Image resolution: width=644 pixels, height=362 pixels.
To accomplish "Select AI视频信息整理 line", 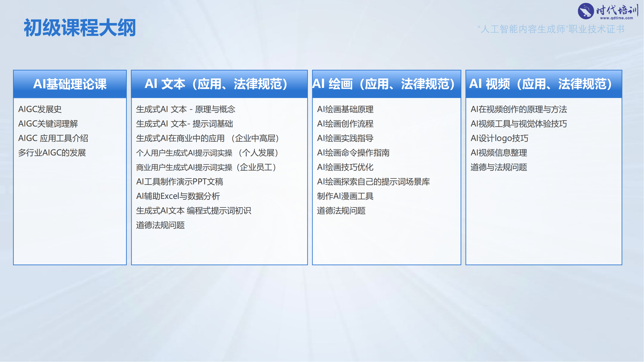I will tap(499, 153).
